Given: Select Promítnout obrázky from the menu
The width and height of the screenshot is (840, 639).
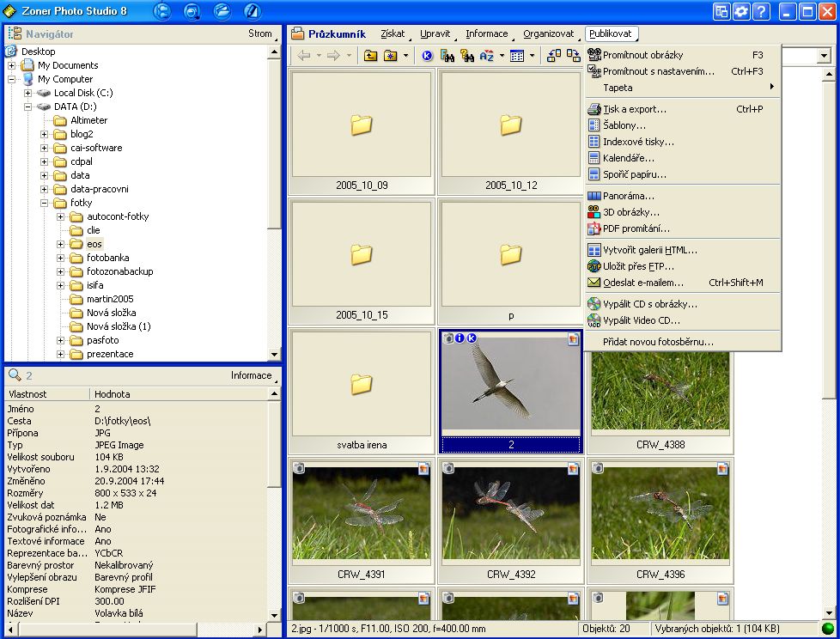Looking at the screenshot, I should coord(683,55).
